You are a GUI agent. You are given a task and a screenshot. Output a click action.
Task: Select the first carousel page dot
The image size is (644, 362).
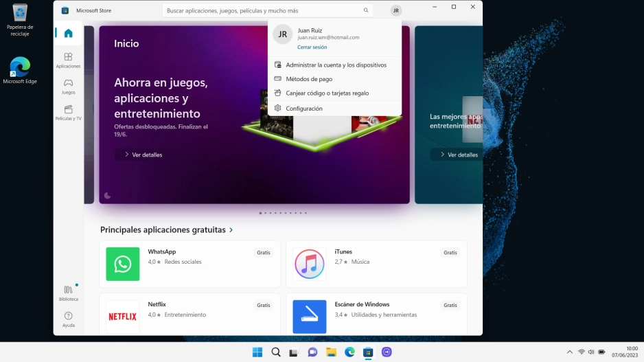pos(260,213)
